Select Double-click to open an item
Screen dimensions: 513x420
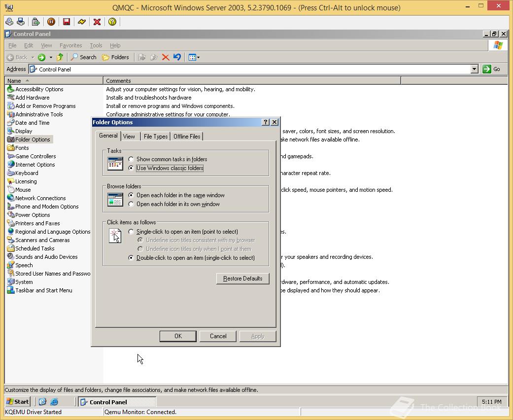(x=191, y=258)
